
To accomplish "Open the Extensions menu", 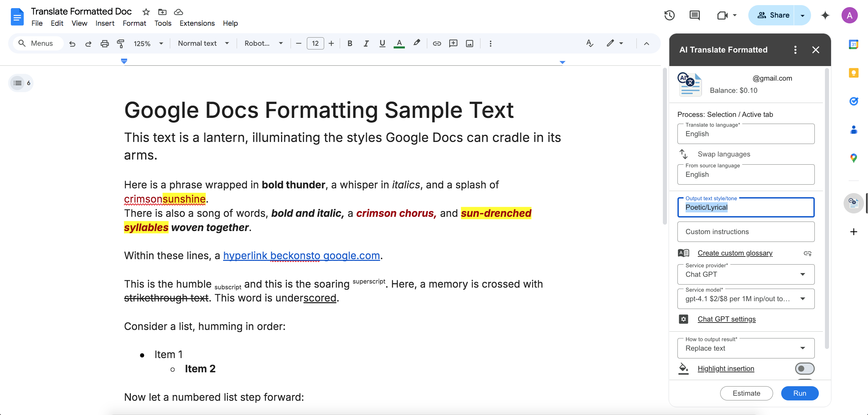I will tap(197, 23).
